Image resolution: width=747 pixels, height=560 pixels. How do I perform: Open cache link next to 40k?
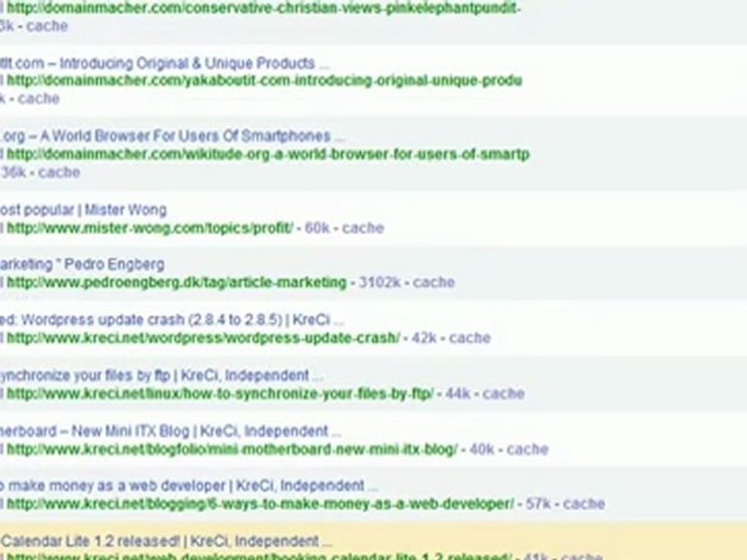[x=528, y=450]
